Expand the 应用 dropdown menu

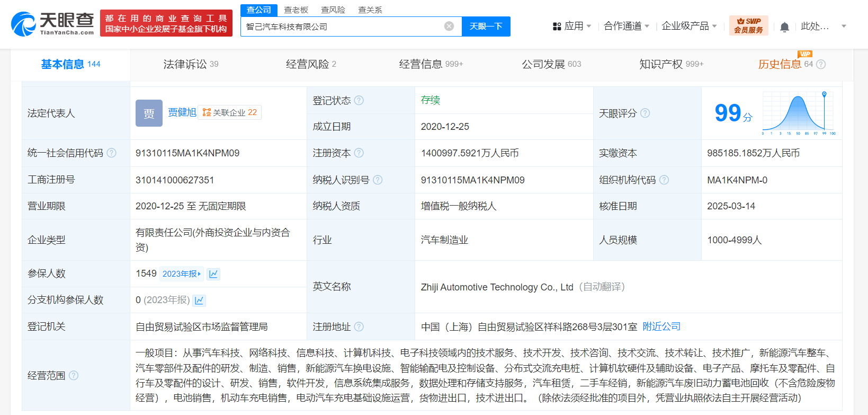572,26
